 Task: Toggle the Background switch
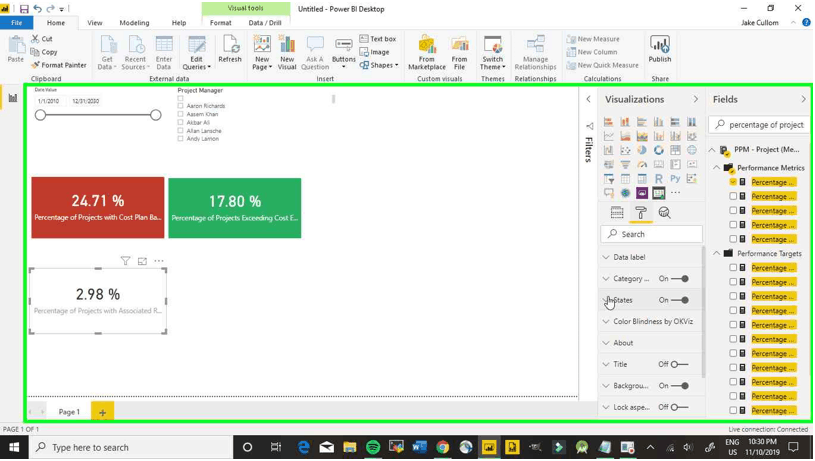[x=680, y=386]
